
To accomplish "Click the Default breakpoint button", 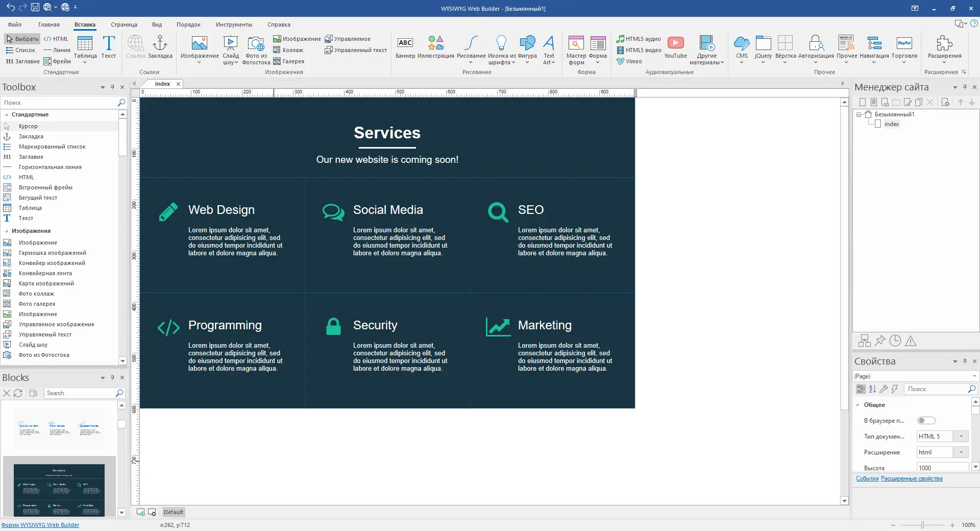I will point(174,512).
